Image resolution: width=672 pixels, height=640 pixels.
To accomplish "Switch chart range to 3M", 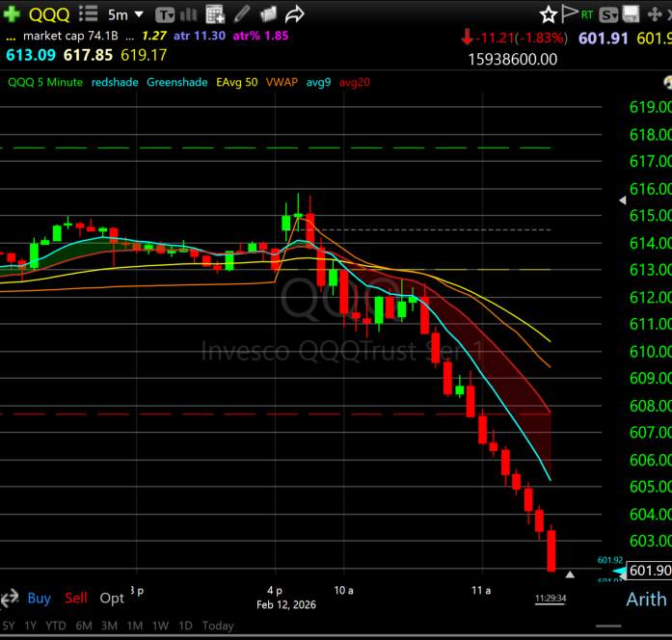I will click(x=109, y=626).
